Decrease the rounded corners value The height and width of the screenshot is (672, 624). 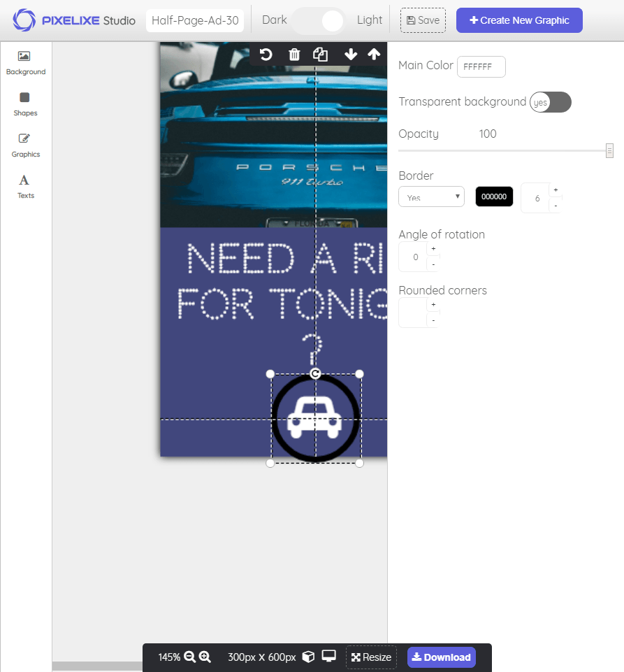[433, 320]
